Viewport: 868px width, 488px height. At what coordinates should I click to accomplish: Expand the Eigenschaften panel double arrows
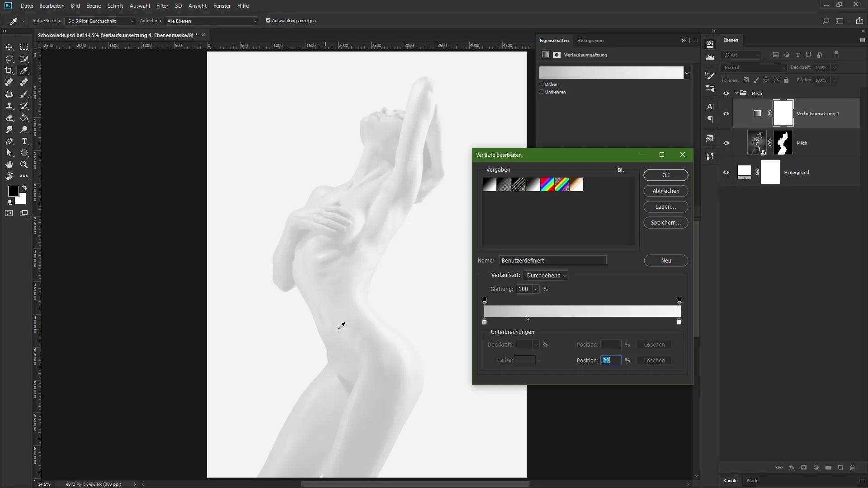684,40
